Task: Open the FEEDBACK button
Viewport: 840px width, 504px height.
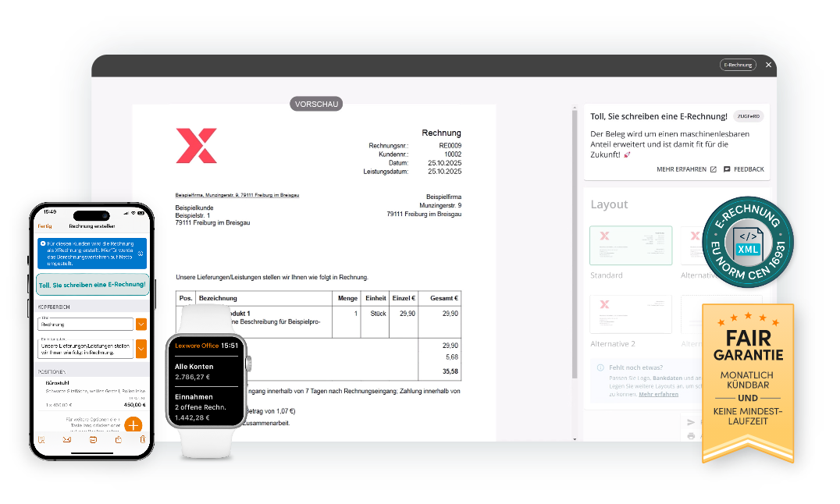Action: click(743, 169)
